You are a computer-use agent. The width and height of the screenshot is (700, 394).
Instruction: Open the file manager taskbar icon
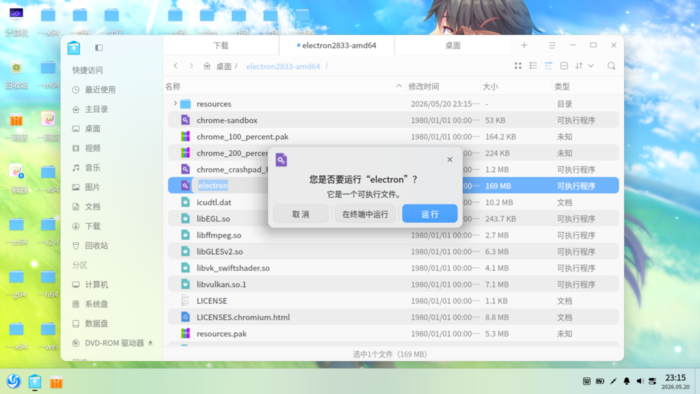coord(35,382)
